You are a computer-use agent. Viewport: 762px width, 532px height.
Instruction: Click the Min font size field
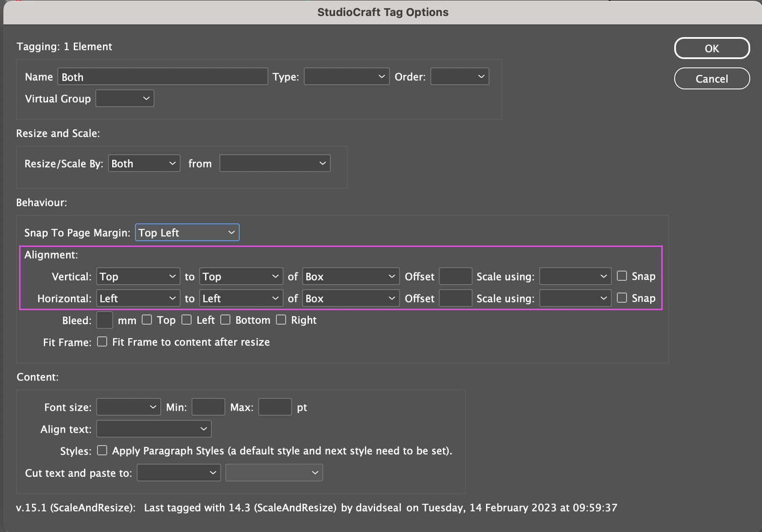coord(208,407)
